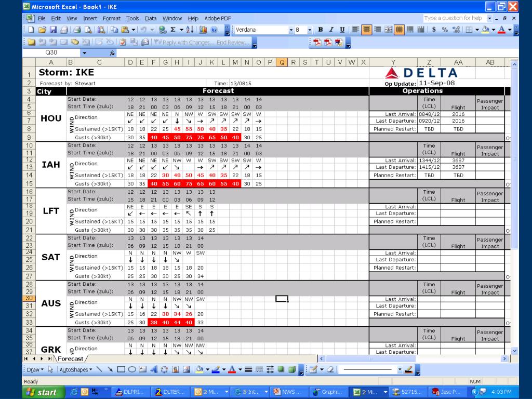
Task: Open the Line Style options icon
Action: point(248,369)
